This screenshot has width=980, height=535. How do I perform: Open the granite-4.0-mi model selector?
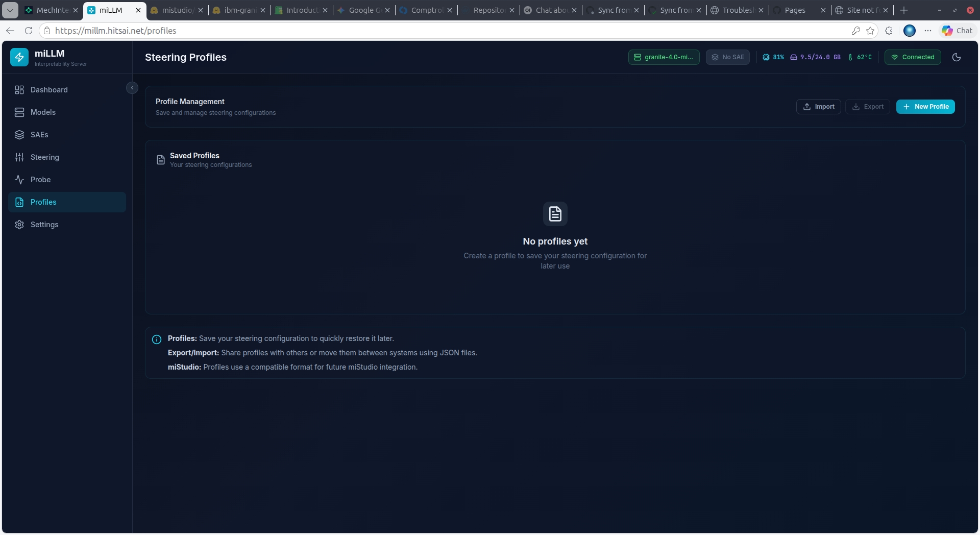click(x=664, y=57)
